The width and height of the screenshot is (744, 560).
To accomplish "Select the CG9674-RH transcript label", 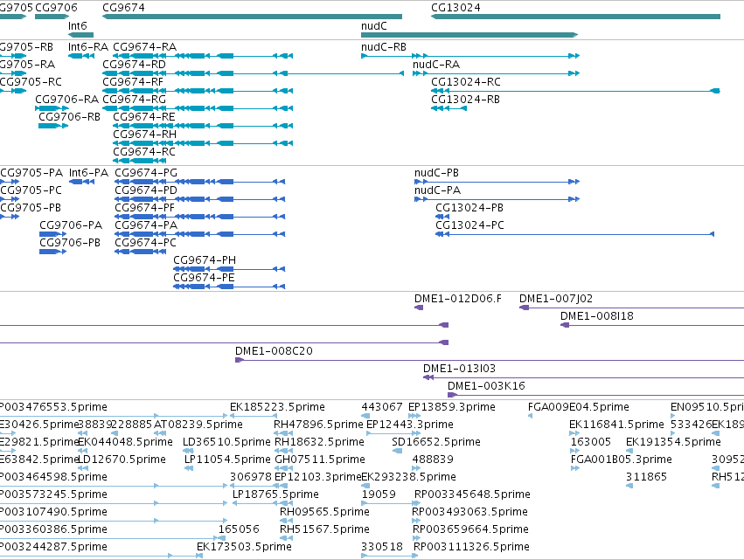I will (145, 135).
